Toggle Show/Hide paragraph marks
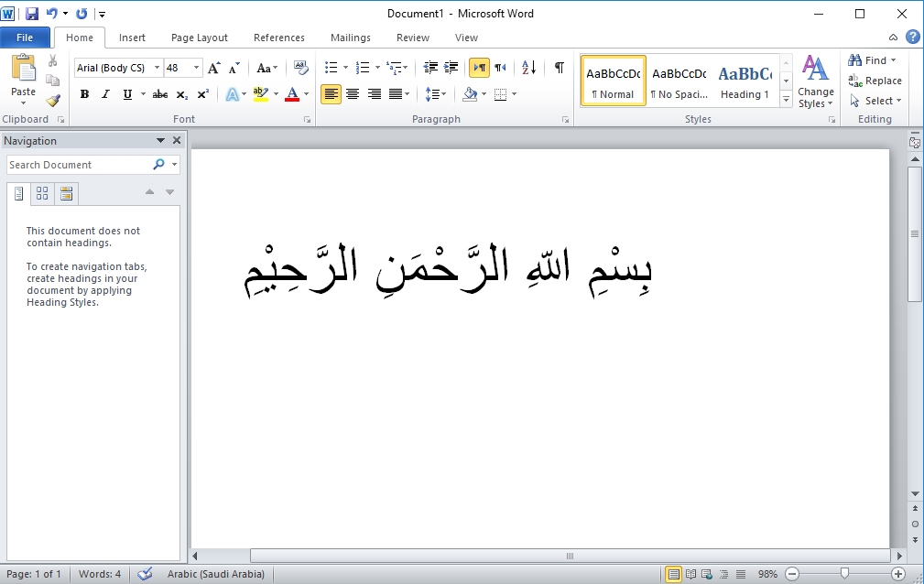Screen dimensions: 924x584 pyautogui.click(x=559, y=67)
